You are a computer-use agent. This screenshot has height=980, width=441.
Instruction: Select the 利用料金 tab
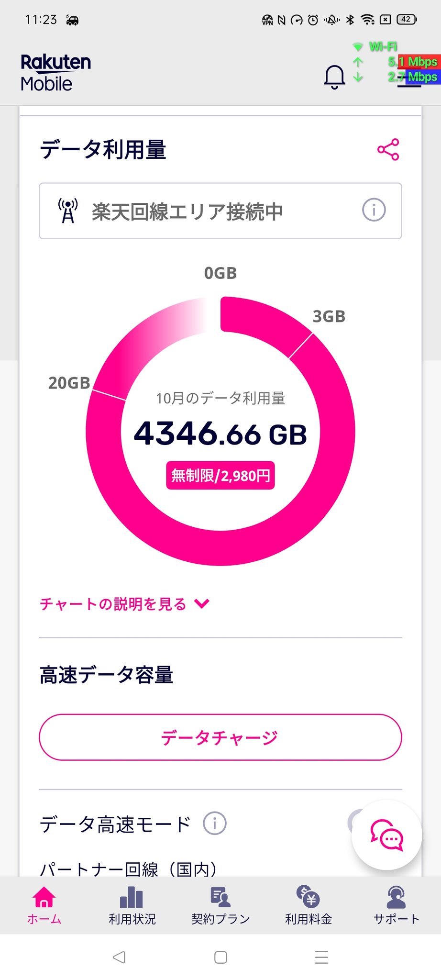[309, 905]
